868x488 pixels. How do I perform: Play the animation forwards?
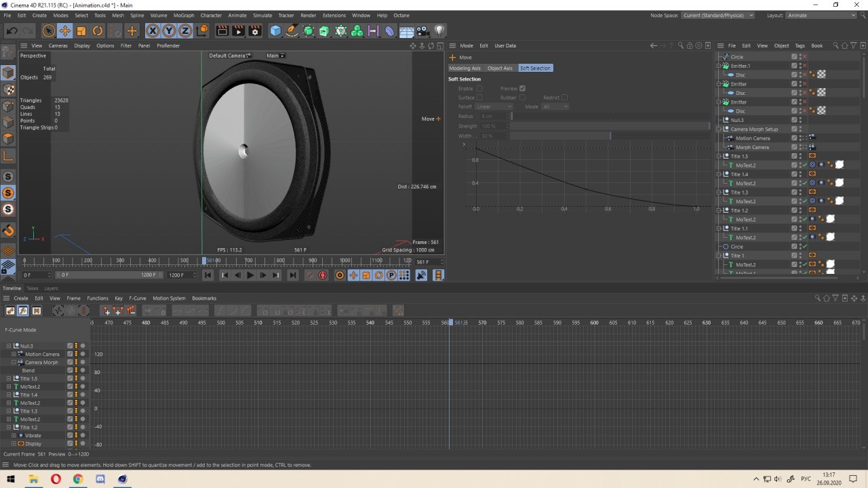(250, 275)
